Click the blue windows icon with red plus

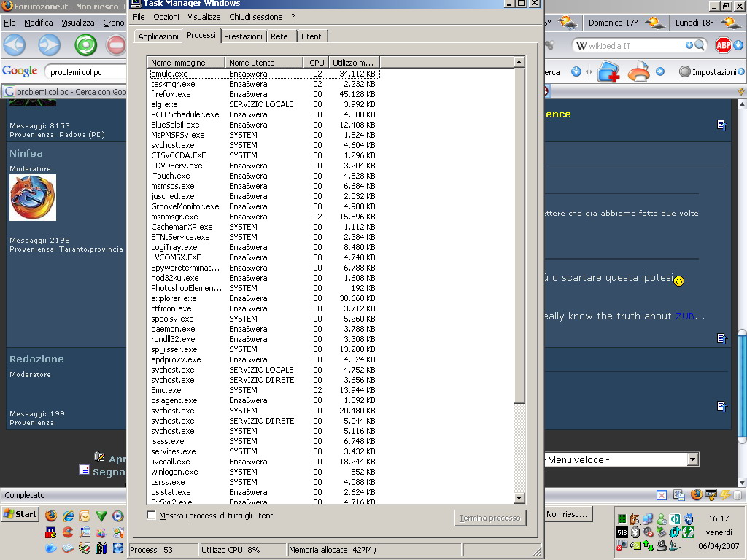pos(608,72)
